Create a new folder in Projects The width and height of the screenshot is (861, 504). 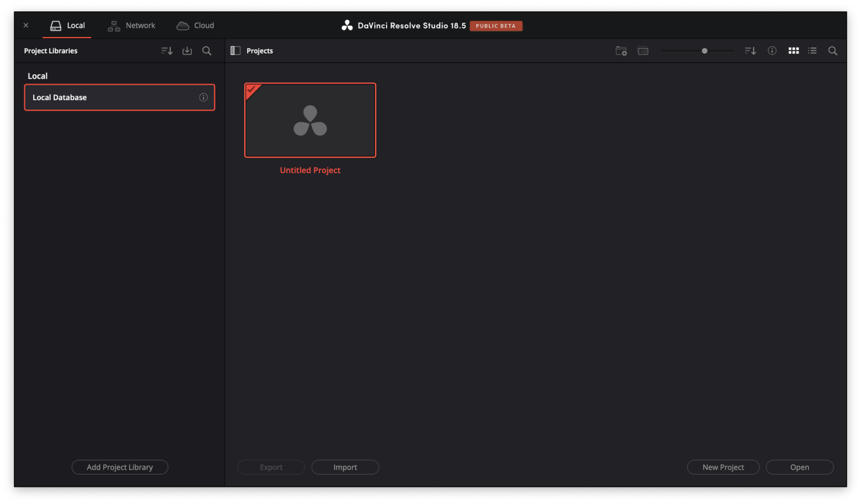point(621,51)
